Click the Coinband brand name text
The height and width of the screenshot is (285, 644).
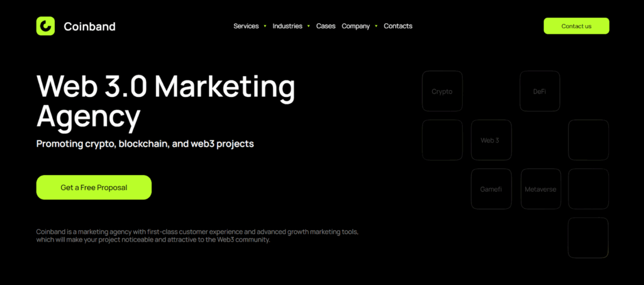[x=89, y=26]
